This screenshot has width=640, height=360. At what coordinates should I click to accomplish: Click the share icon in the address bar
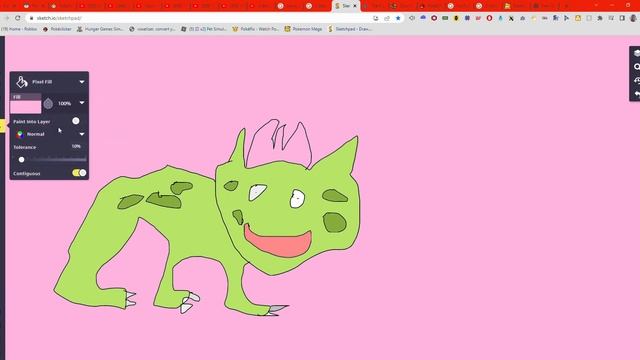387,18
